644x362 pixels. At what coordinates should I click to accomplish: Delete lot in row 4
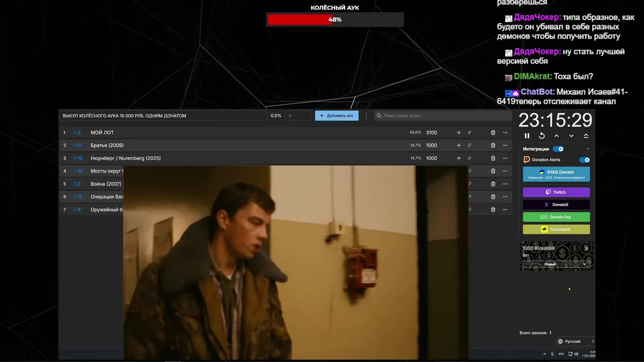(493, 171)
